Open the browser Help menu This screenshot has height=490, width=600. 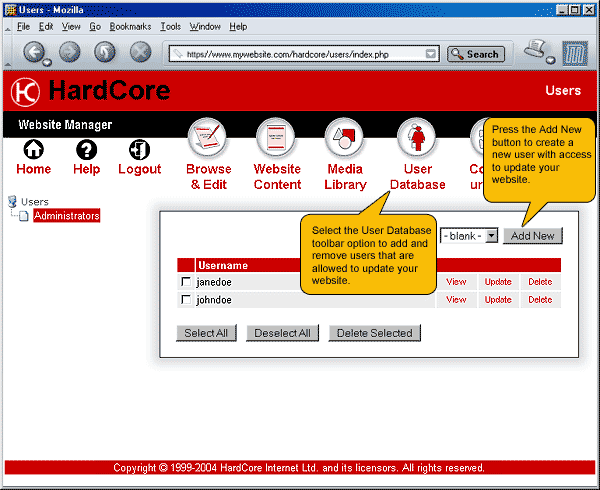pyautogui.click(x=238, y=26)
